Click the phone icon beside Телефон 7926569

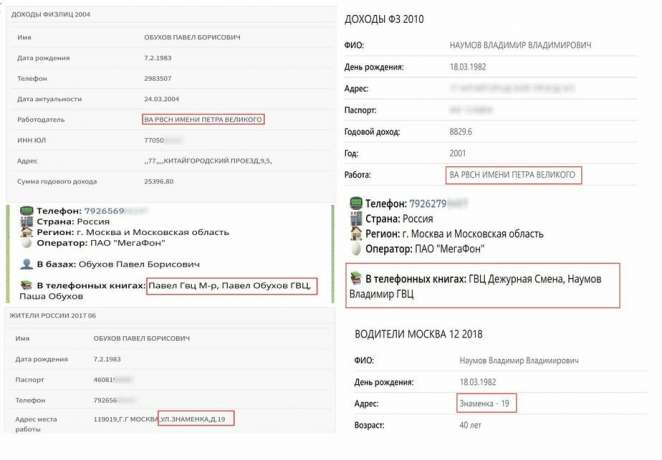tap(28, 211)
